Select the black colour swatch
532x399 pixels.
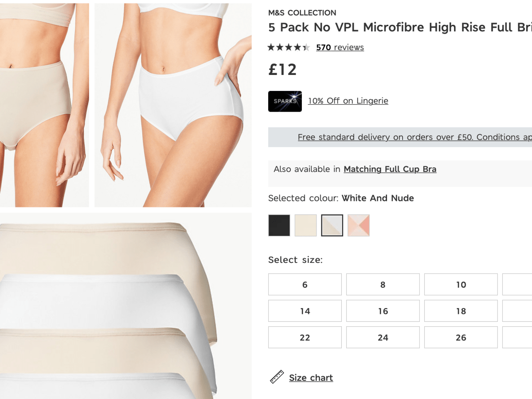point(279,225)
